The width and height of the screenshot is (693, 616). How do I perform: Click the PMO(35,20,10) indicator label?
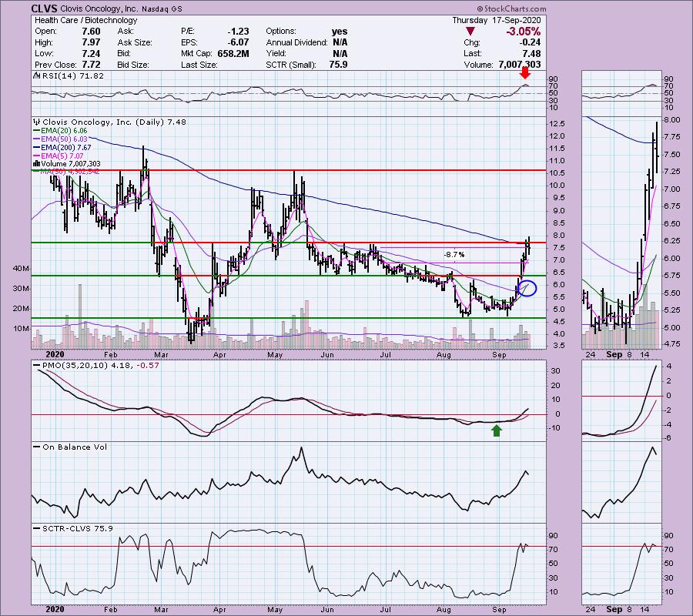(75, 366)
